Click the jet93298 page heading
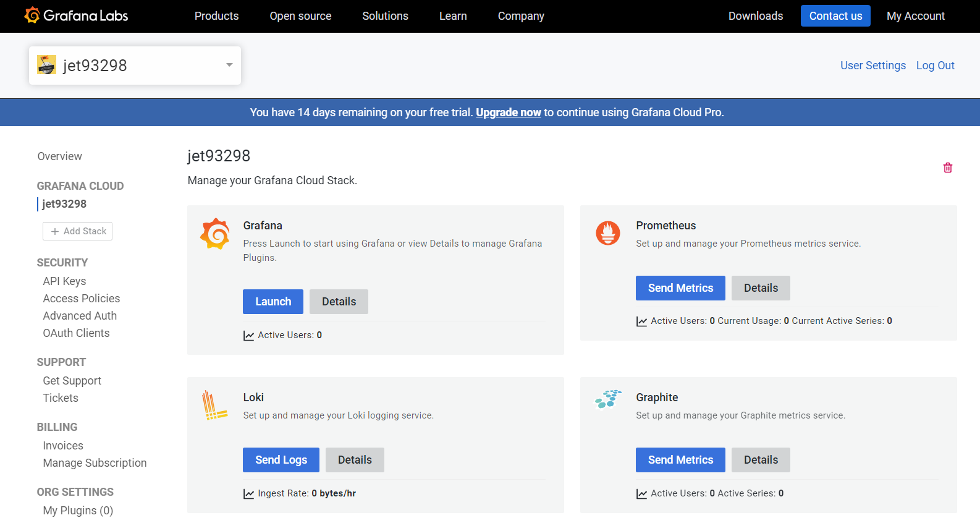The height and width of the screenshot is (523, 980). pos(219,156)
